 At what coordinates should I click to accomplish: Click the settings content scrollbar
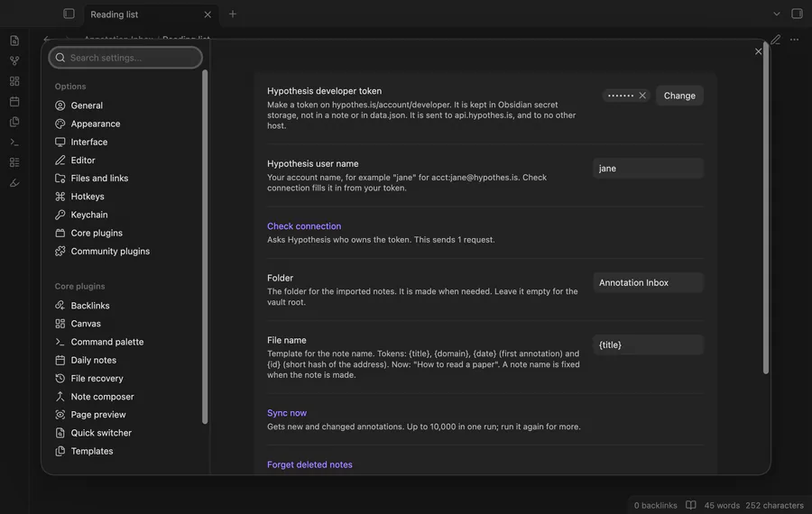765,208
